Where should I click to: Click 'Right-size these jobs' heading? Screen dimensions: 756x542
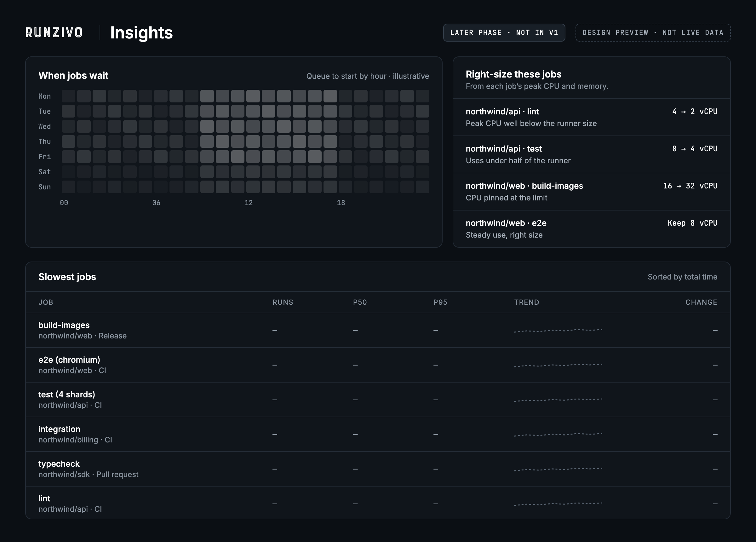tap(513, 74)
